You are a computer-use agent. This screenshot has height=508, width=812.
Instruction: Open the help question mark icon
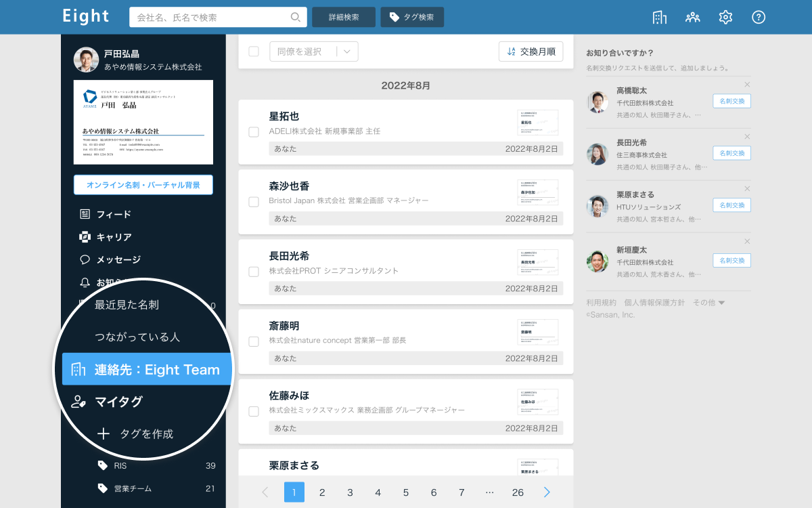click(759, 17)
